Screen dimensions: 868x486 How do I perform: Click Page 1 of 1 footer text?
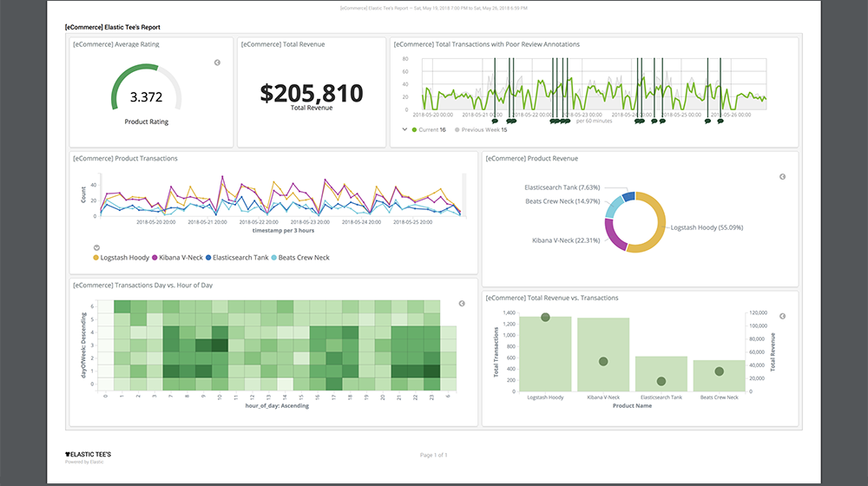point(433,455)
